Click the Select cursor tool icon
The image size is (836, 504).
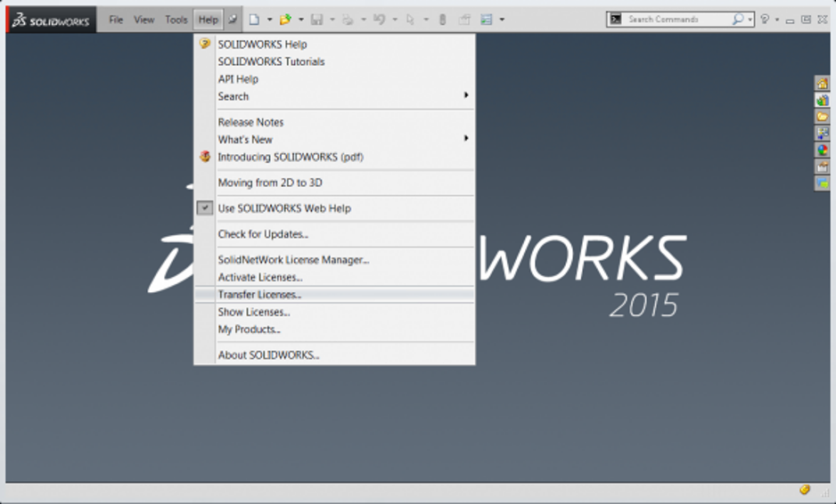[x=410, y=20]
